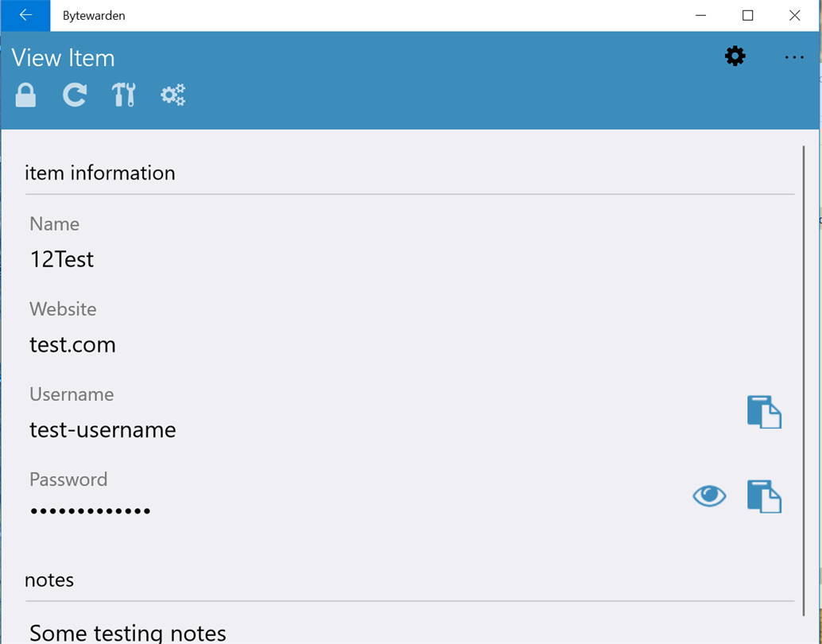Click the back arrow in title bar
Viewport: 822px width, 644px height.
tap(25, 16)
